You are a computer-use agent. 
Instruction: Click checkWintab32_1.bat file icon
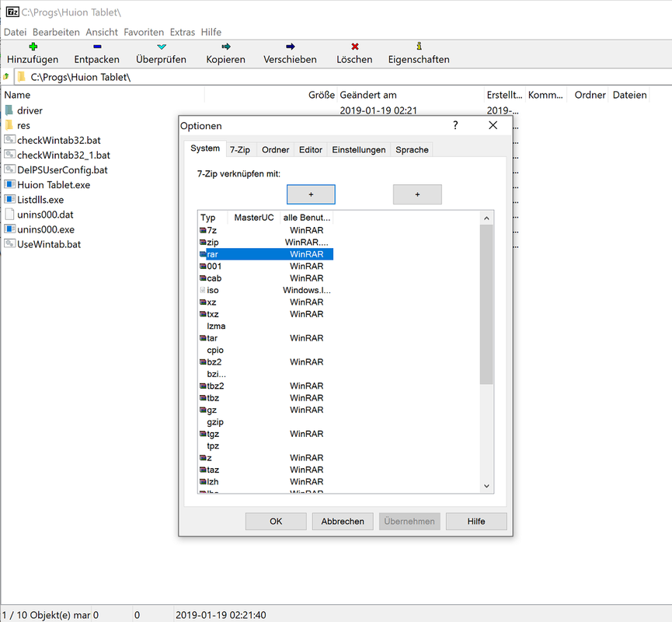[10, 155]
